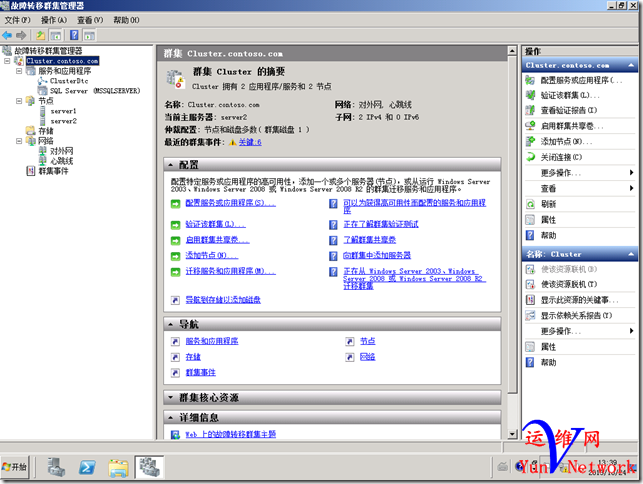Collapse 名称: Cluster actions group header
The height and width of the screenshot is (484, 643).
580,254
